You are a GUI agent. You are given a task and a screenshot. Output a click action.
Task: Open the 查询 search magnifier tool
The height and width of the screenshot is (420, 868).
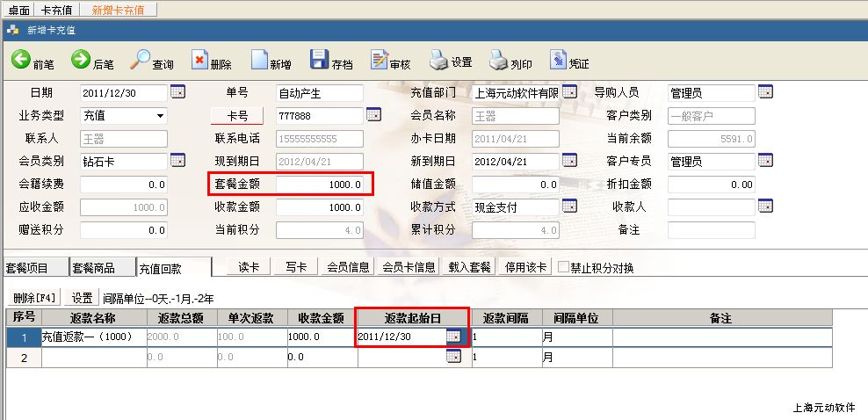[141, 61]
